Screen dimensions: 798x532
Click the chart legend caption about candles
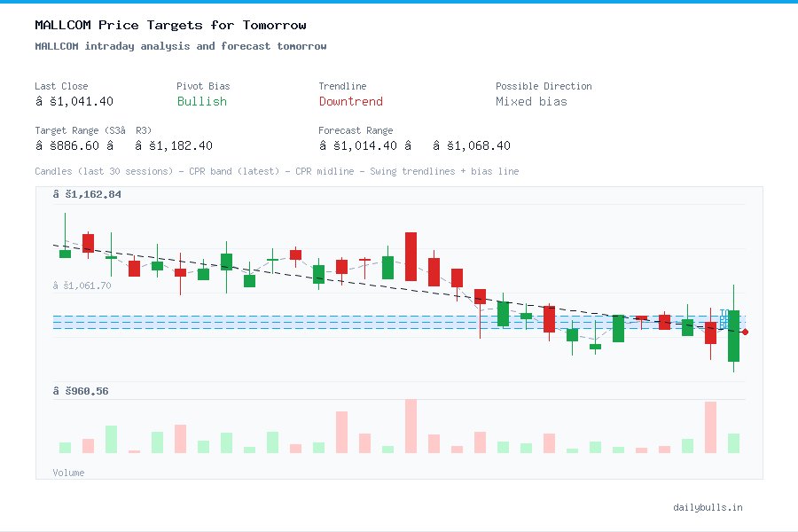(277, 171)
